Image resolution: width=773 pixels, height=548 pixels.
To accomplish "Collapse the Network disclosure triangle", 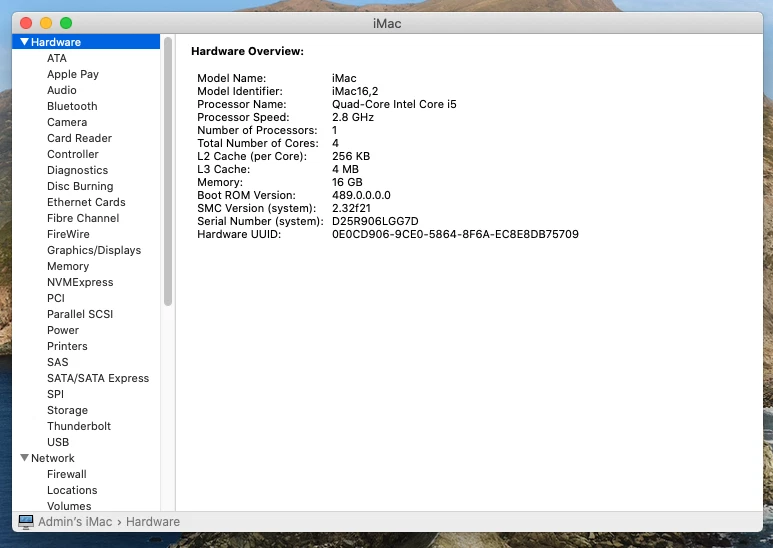I will 24,458.
